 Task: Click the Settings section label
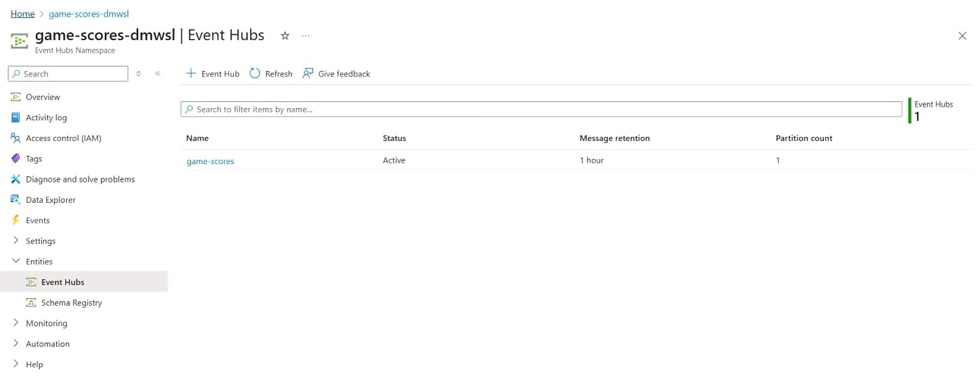[x=41, y=241]
